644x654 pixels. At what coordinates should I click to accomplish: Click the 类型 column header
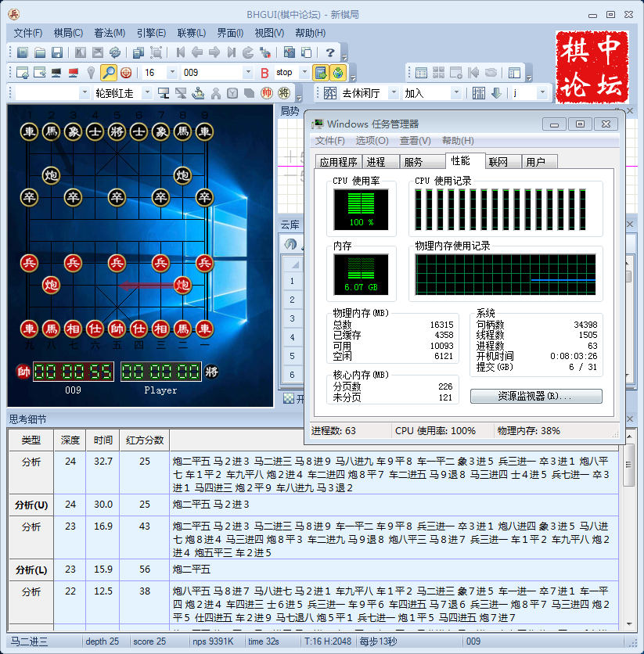click(x=31, y=440)
